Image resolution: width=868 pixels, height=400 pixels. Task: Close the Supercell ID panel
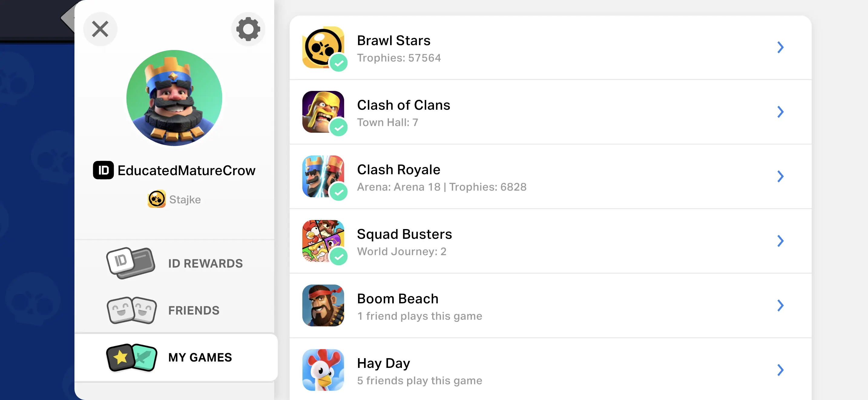click(x=100, y=29)
